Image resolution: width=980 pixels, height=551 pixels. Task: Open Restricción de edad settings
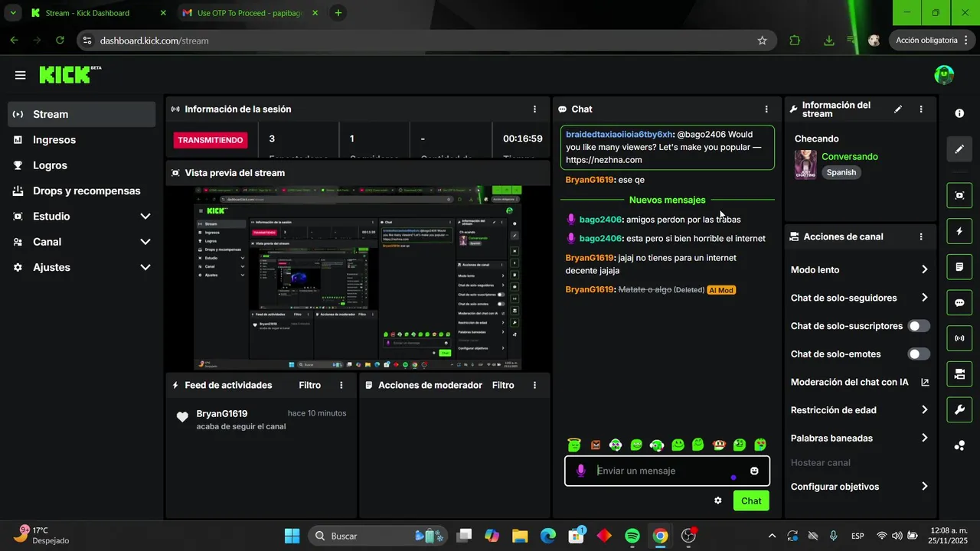pos(860,410)
